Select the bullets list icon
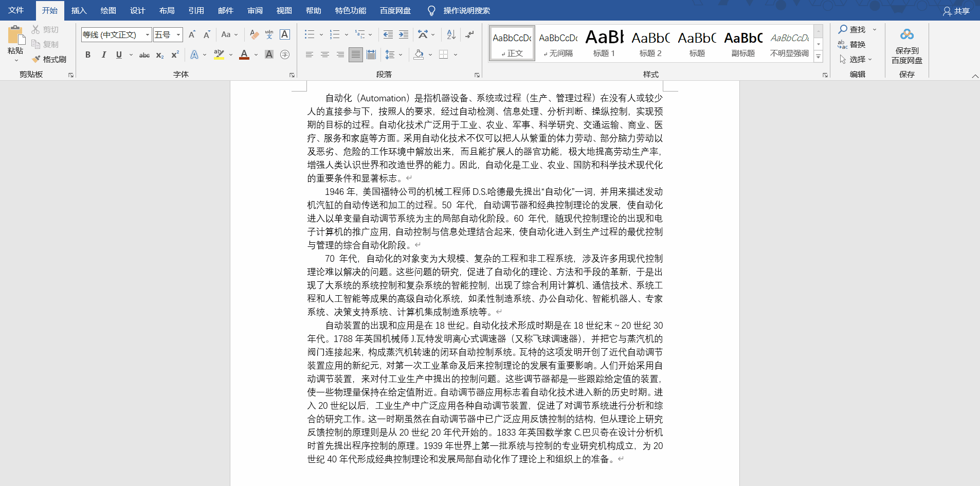980x486 pixels. (x=310, y=34)
